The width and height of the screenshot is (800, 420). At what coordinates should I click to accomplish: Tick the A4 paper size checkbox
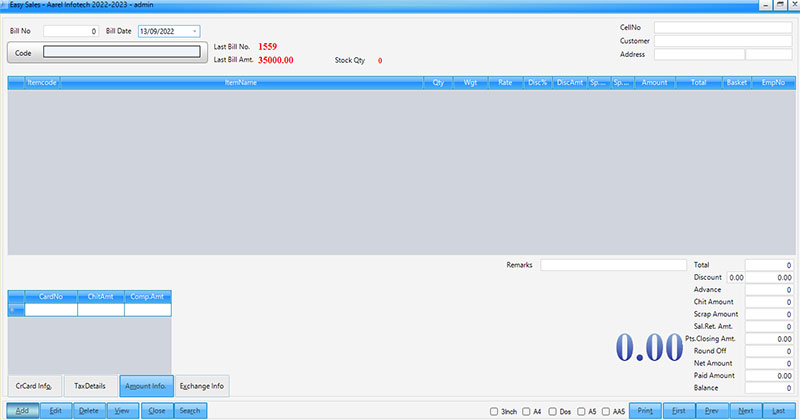[524, 411]
